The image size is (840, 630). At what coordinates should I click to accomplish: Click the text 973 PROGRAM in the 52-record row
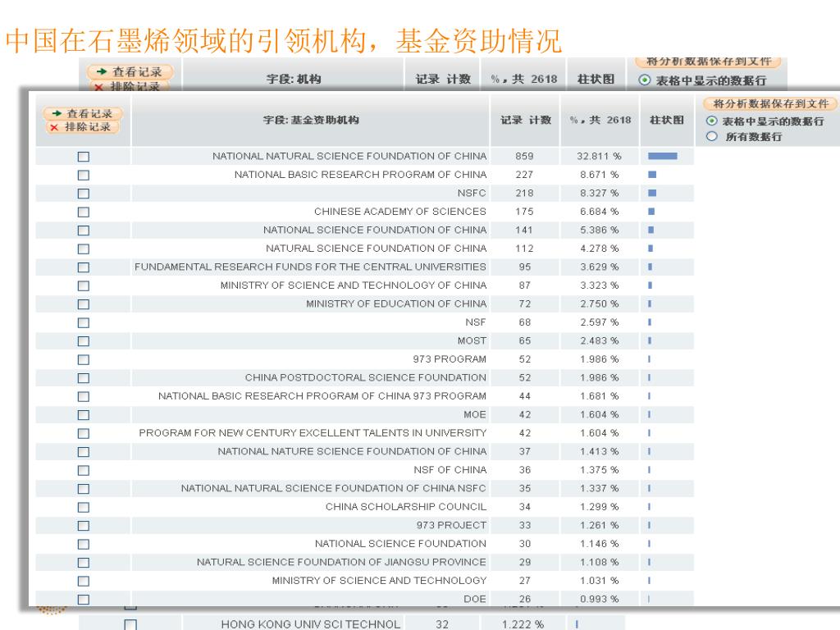(450, 359)
